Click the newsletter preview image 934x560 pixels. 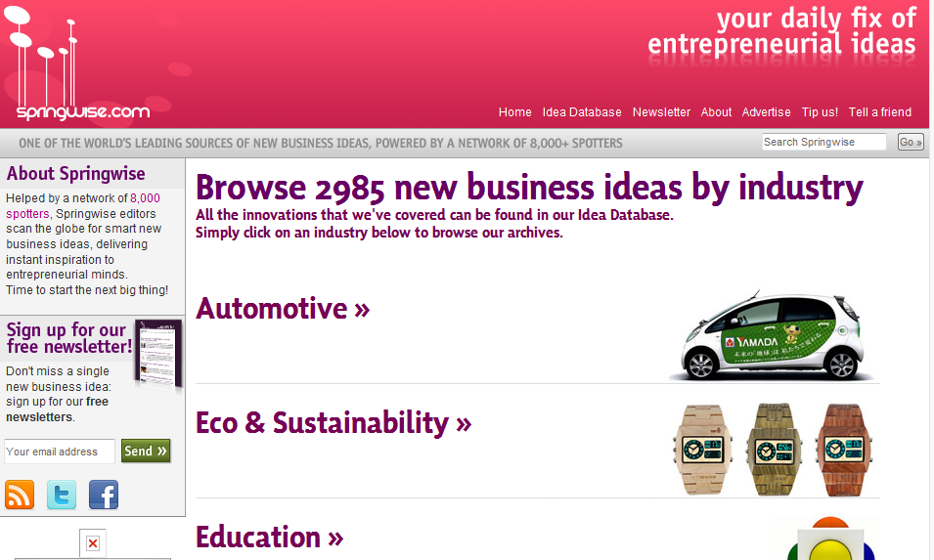[x=157, y=354]
